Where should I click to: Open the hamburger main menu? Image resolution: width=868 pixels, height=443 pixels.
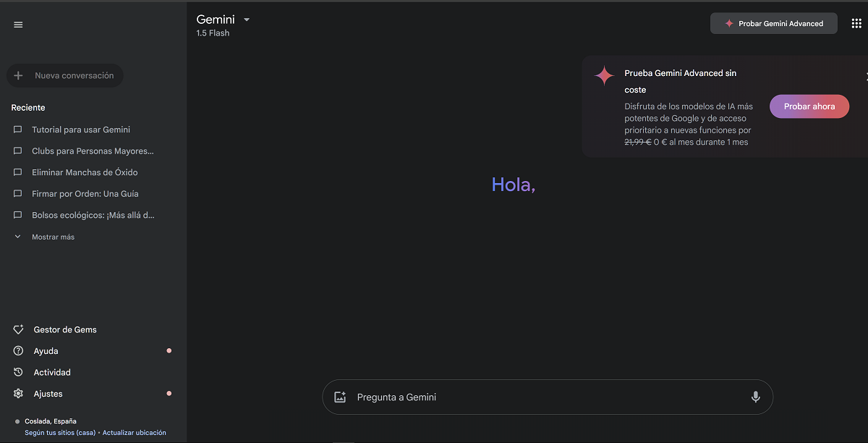[18, 25]
